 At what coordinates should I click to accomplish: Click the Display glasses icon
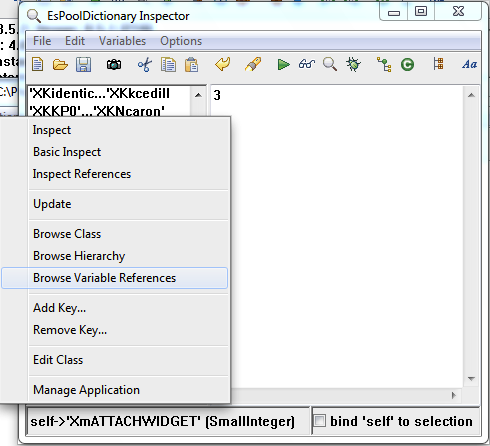(307, 64)
